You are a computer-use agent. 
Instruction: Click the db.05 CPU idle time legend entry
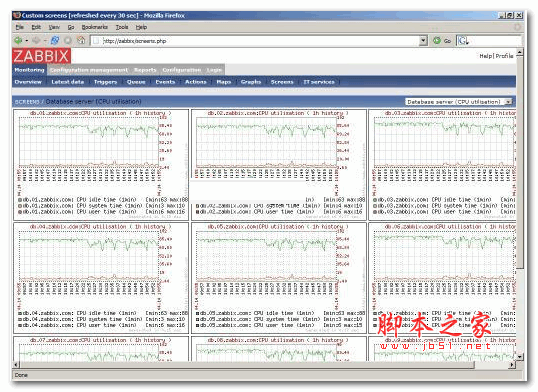click(280, 313)
